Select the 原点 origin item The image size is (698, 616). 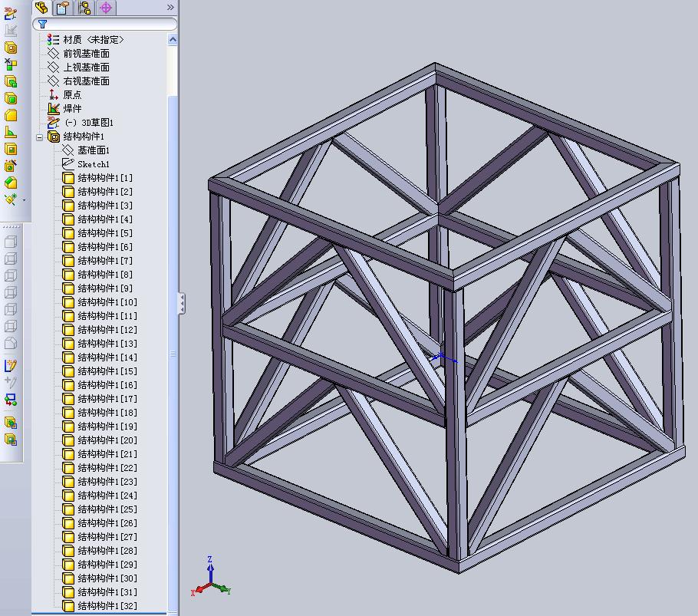tap(72, 95)
